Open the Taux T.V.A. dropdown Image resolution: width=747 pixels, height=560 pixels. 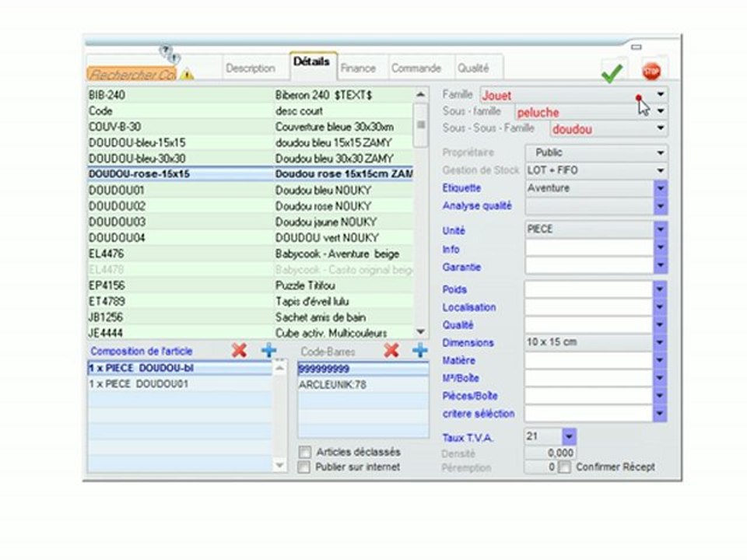point(569,436)
